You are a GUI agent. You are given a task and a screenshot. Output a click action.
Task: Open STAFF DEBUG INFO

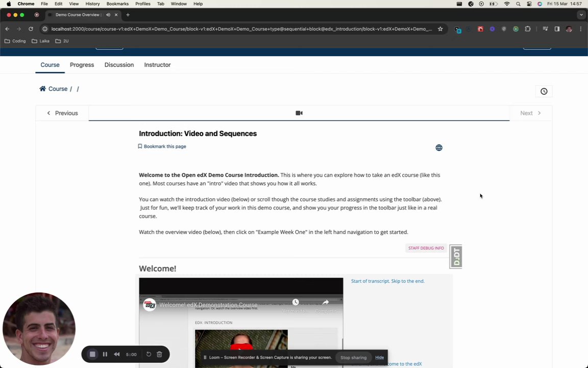tap(426, 248)
